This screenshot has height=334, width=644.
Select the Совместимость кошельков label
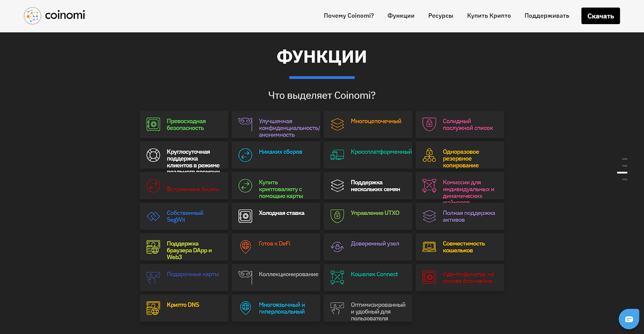464,247
